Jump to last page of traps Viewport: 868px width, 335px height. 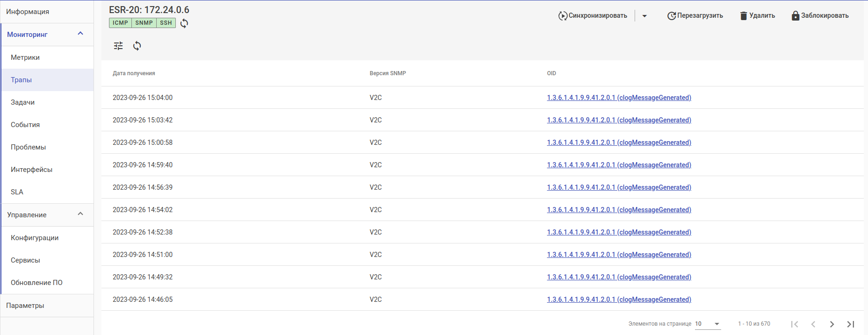[x=851, y=324]
